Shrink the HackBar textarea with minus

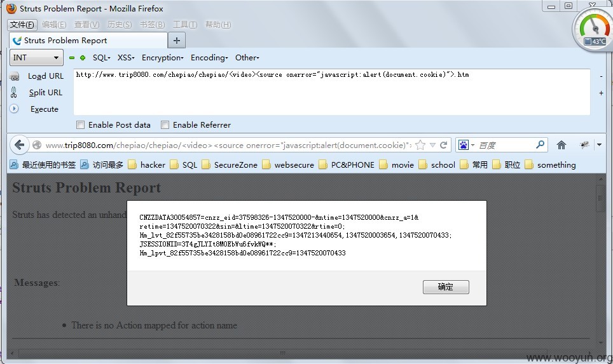coord(602,77)
